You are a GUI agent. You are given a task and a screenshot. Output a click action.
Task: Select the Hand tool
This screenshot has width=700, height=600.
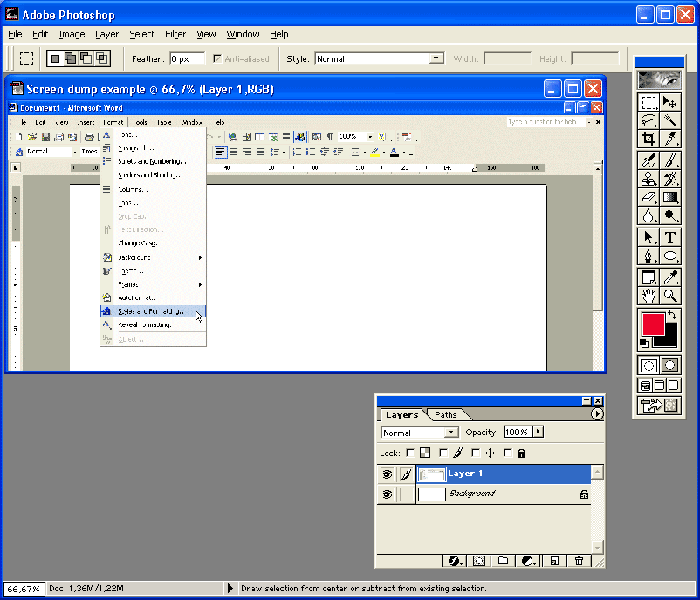649,296
